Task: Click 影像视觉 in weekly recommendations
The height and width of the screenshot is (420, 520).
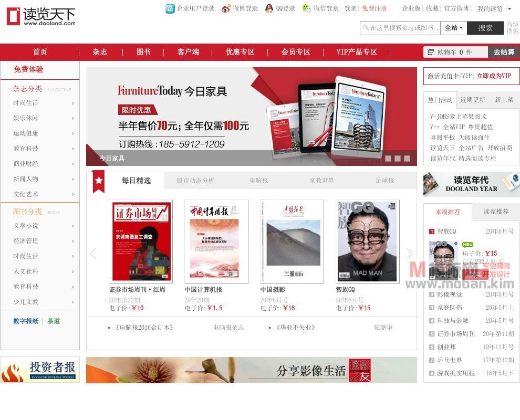Action: (450, 295)
